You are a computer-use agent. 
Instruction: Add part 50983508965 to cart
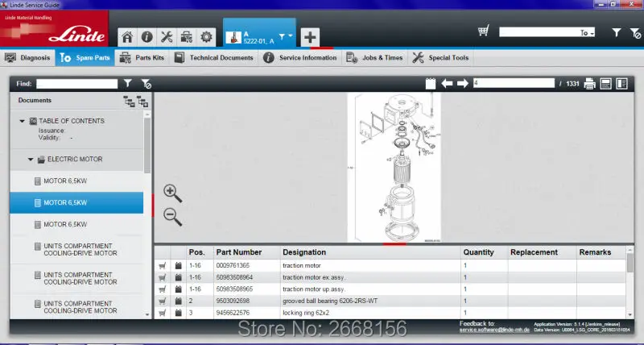click(163, 289)
